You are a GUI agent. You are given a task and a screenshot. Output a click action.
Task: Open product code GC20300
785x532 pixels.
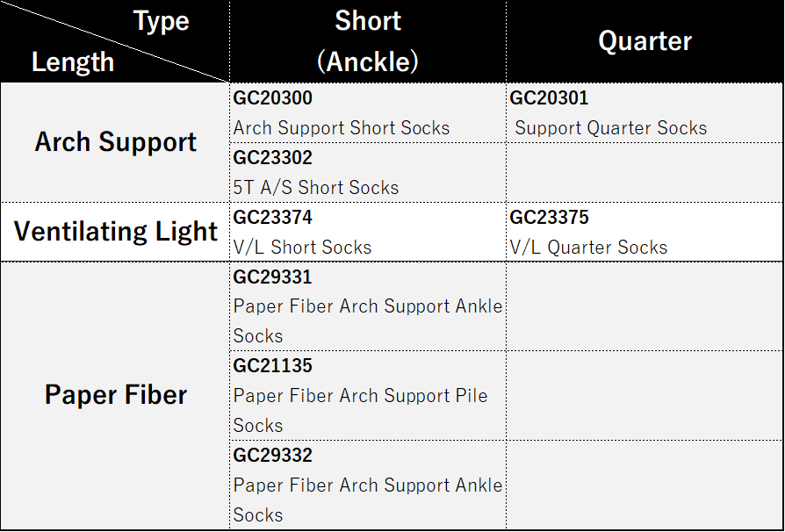[x=273, y=98]
